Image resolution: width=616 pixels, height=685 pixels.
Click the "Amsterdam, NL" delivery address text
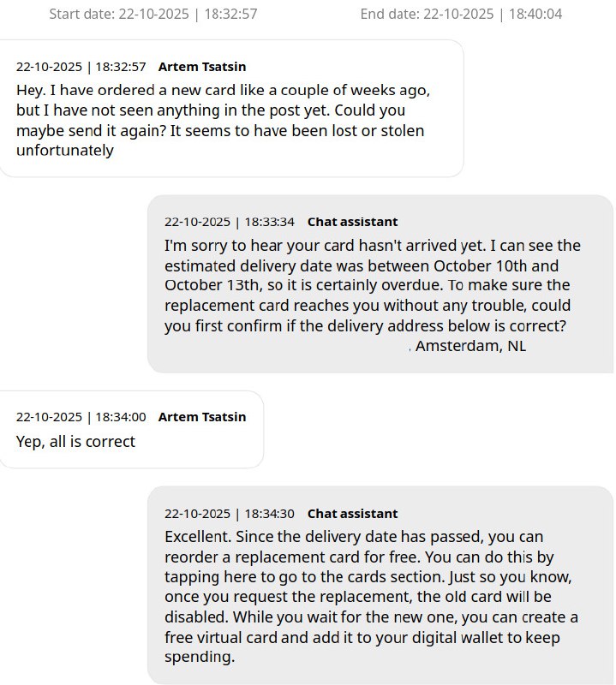pos(470,346)
